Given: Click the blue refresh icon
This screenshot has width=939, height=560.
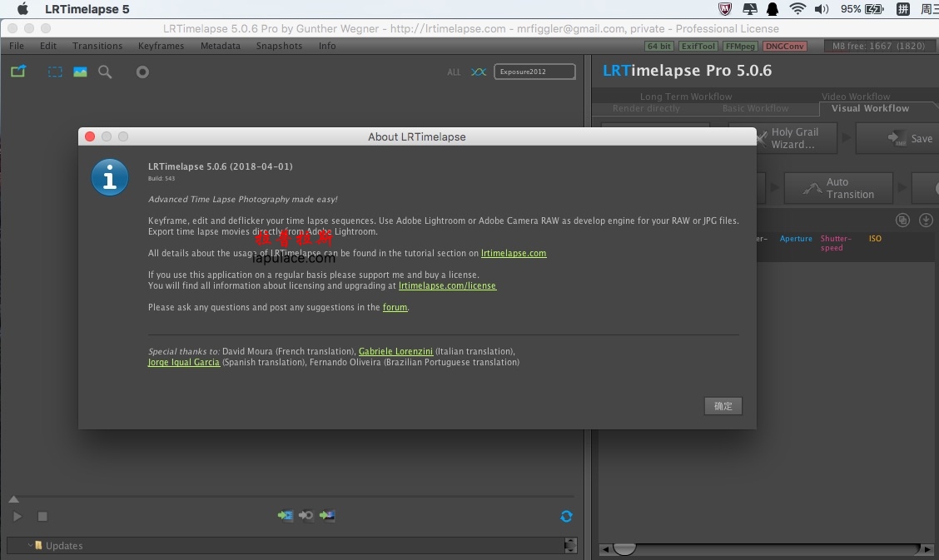Looking at the screenshot, I should (x=567, y=516).
